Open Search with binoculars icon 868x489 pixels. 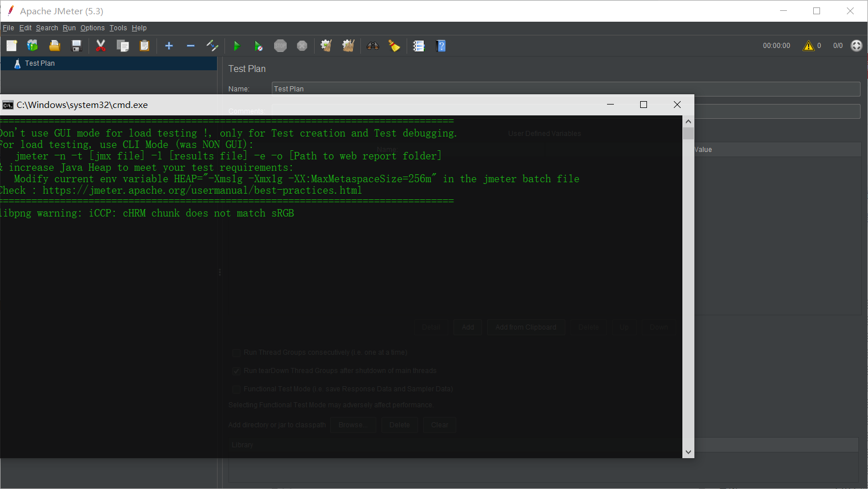click(x=373, y=46)
